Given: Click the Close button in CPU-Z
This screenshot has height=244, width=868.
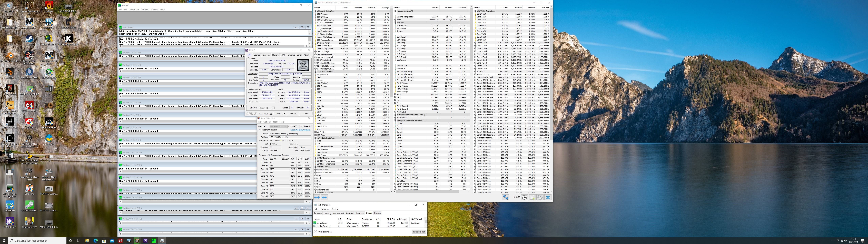Looking at the screenshot, I should tap(306, 114).
